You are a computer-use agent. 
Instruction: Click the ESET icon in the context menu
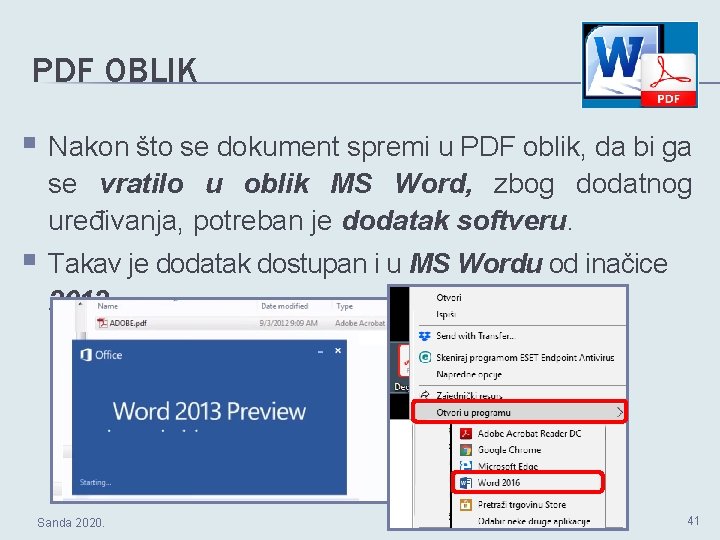click(x=425, y=357)
